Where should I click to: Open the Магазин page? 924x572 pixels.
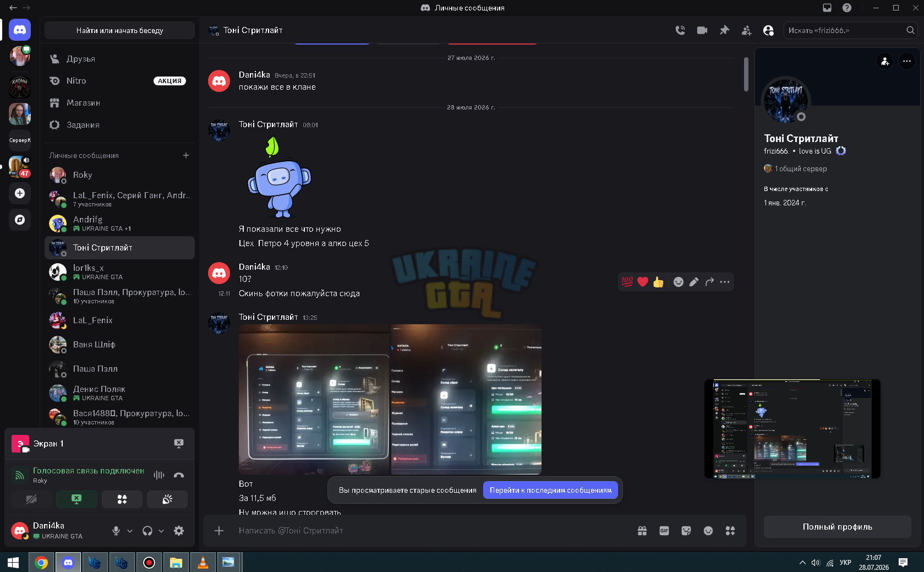tap(119, 103)
